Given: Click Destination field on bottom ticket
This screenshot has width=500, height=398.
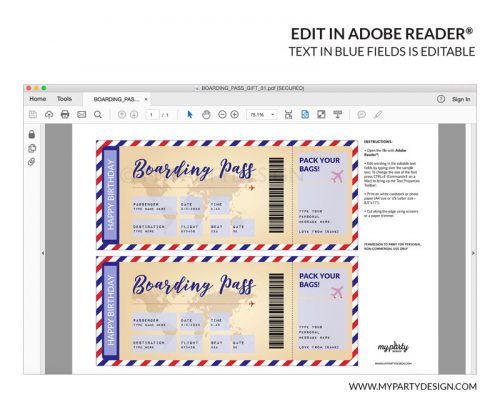Looking at the screenshot, I should point(154,344).
